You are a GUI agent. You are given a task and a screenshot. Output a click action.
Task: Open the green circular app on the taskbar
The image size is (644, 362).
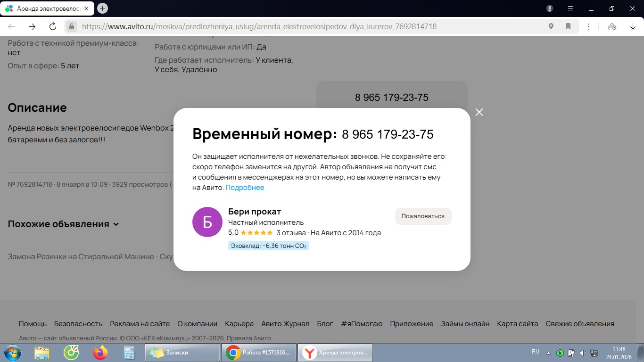(x=71, y=353)
